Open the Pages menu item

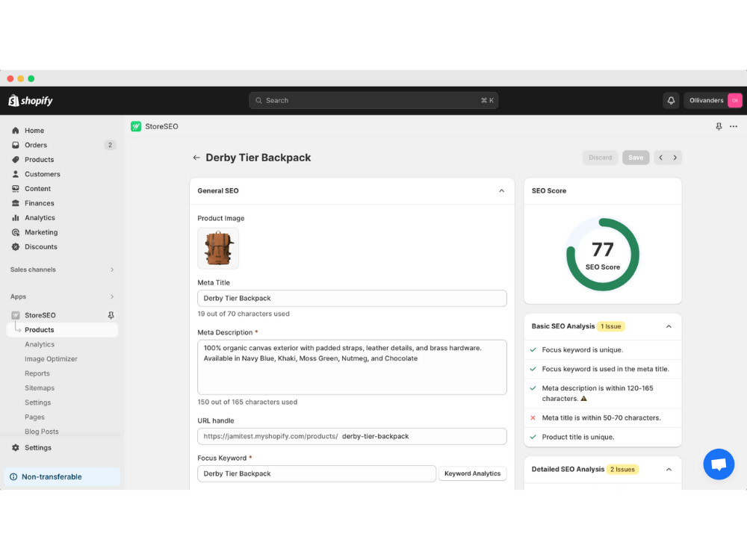click(35, 417)
